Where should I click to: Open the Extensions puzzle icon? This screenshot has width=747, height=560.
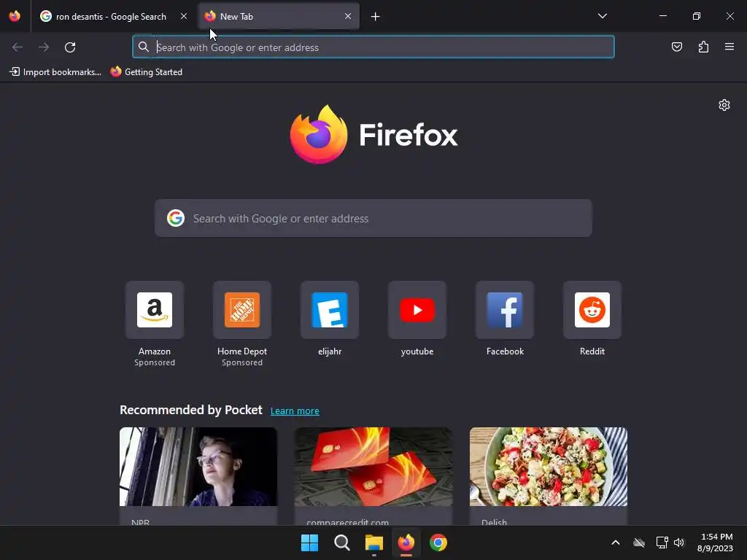(703, 47)
